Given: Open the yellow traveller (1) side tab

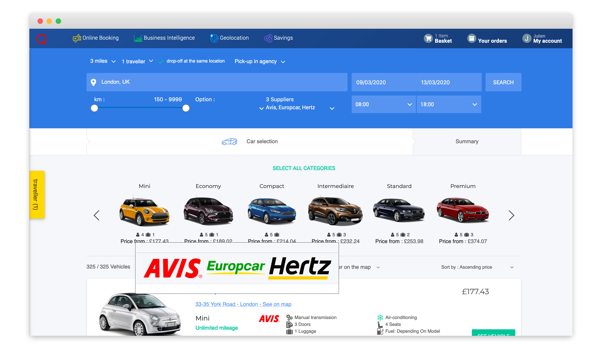Looking at the screenshot, I should (37, 194).
